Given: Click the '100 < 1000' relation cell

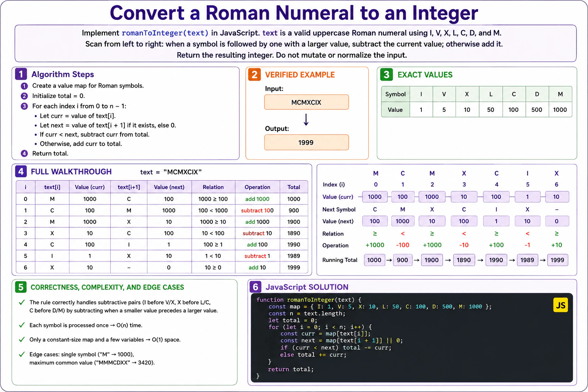Looking at the screenshot, I should tap(213, 211).
